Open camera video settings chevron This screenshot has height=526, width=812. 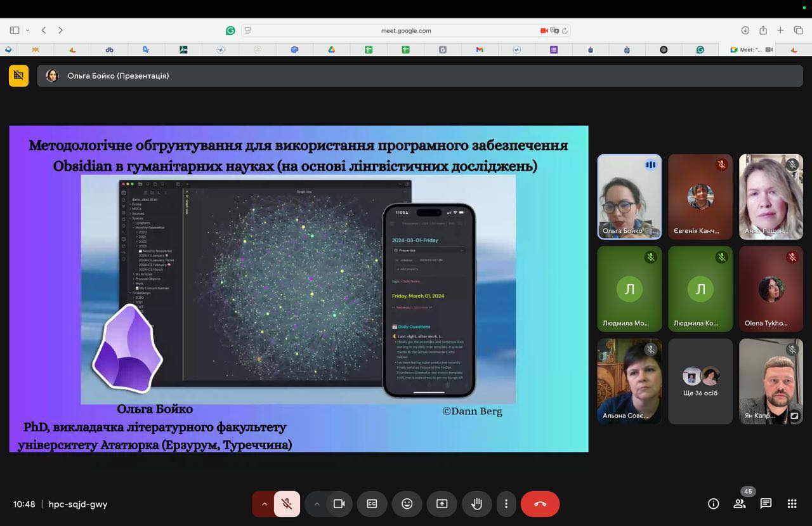(316, 504)
